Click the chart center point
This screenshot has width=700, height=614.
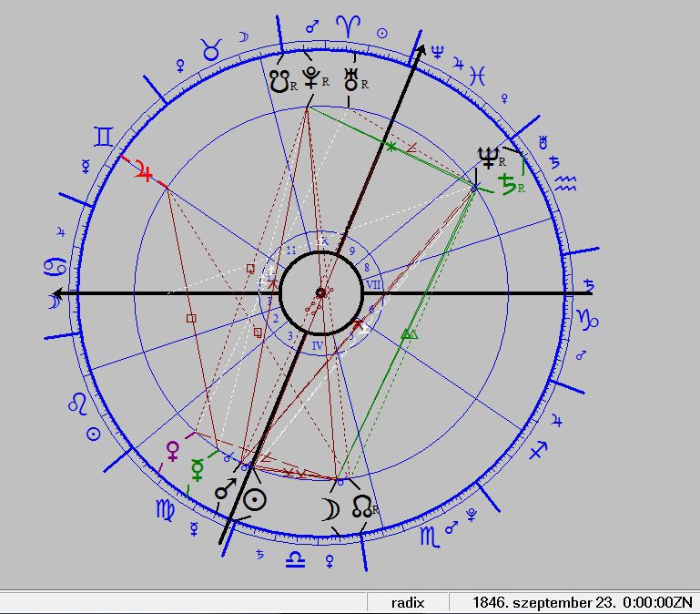tap(320, 292)
